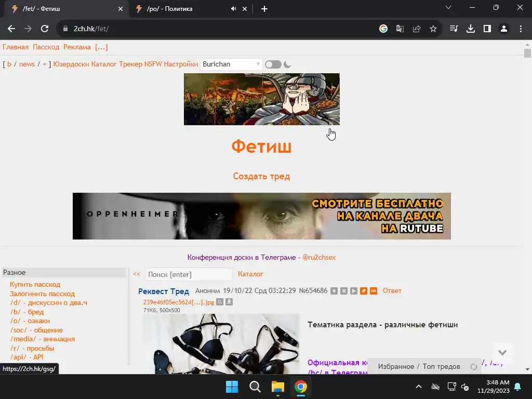Click the orange infinity icon on Реквест Тред
This screenshot has width=532, height=399.
[x=374, y=291]
